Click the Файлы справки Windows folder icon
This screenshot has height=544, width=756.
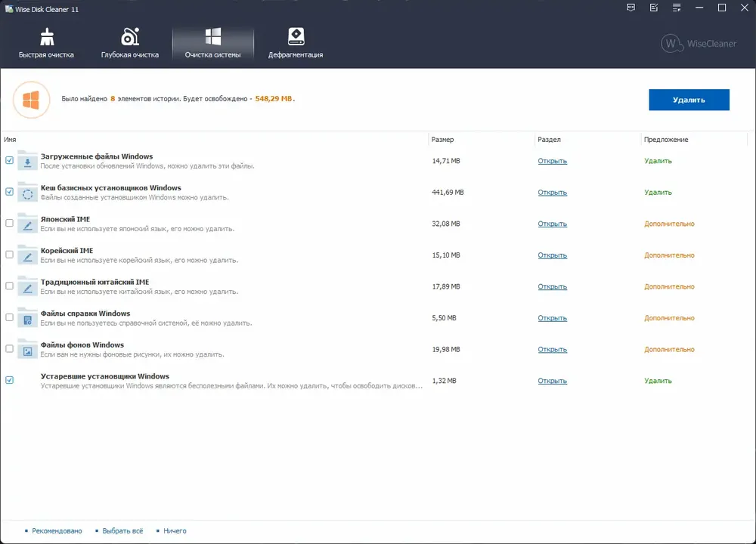[x=27, y=318]
